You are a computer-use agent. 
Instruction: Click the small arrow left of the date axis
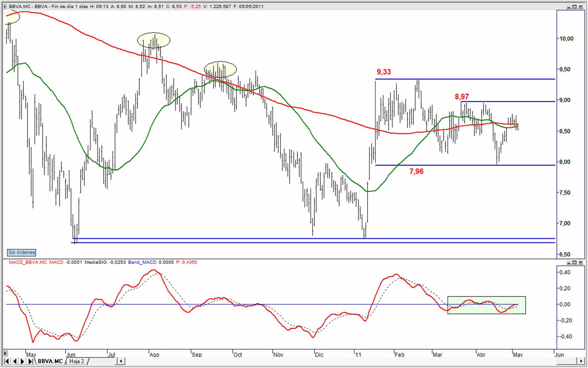pos(5,353)
